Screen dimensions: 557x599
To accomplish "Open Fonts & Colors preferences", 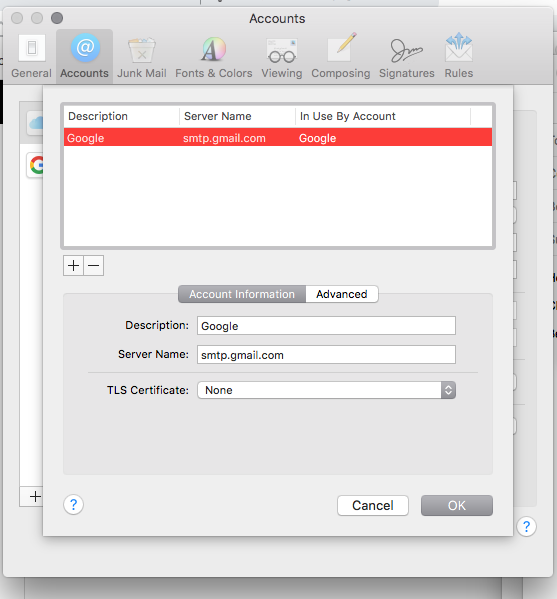I will (214, 56).
